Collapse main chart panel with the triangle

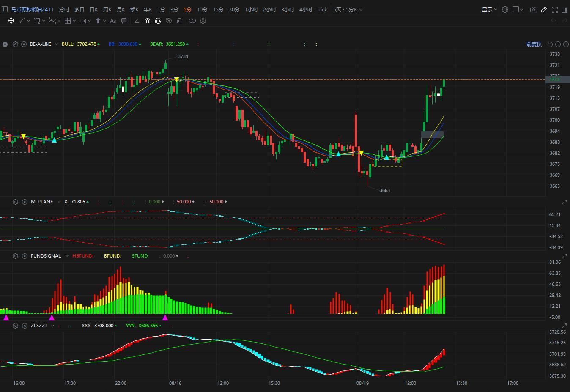[x=5, y=44]
